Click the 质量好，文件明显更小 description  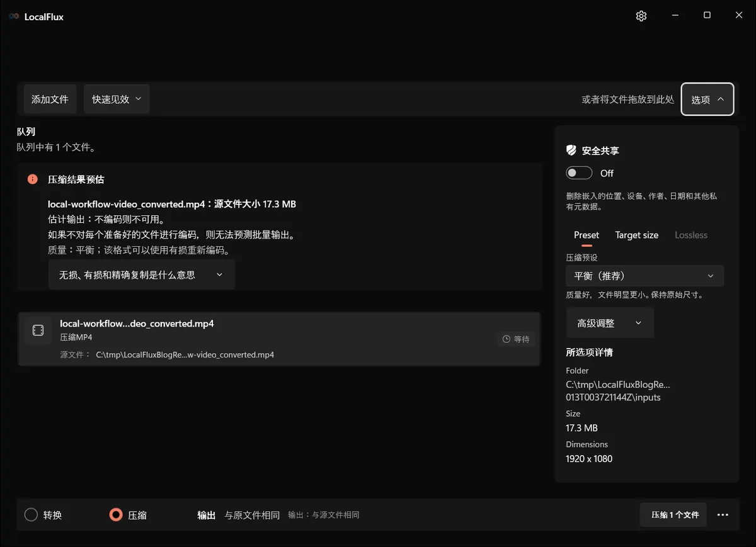[634, 295]
